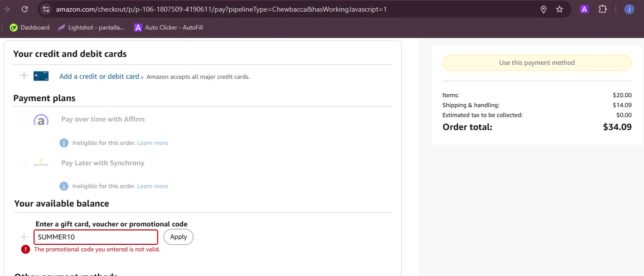
Task: Click the Your available balance heading
Action: [x=61, y=204]
